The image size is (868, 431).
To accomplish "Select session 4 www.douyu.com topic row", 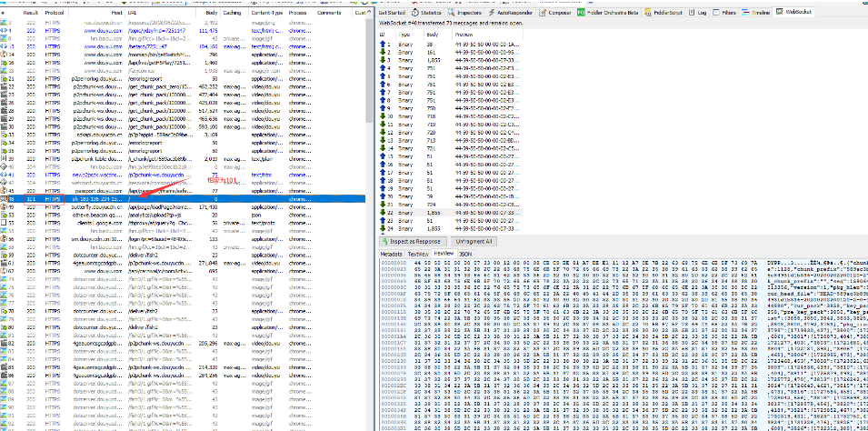I will click(183, 31).
